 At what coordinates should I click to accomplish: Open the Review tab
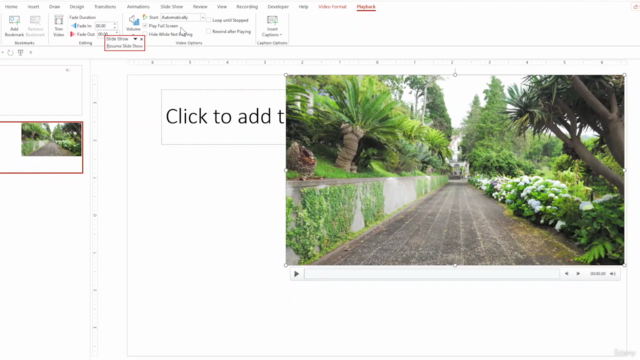tap(200, 7)
